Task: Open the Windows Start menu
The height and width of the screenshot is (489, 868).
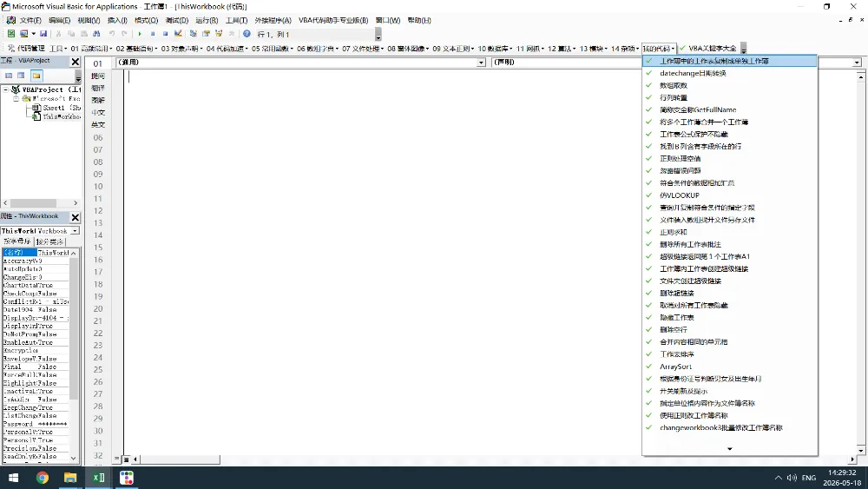Action: click(13, 478)
